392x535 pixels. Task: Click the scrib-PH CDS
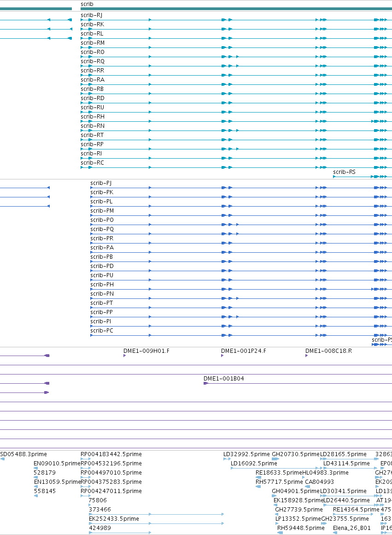102,284
